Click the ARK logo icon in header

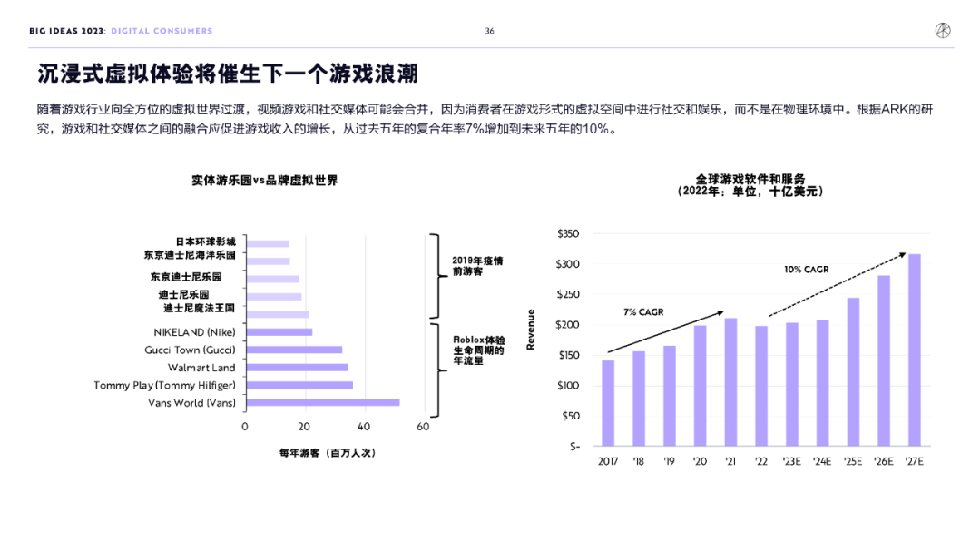pyautogui.click(x=943, y=30)
